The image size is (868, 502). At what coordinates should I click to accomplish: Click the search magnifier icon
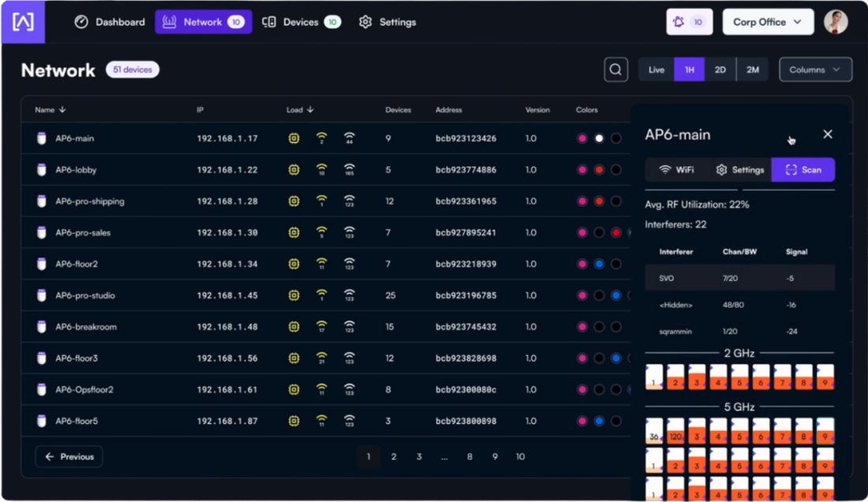tap(616, 69)
